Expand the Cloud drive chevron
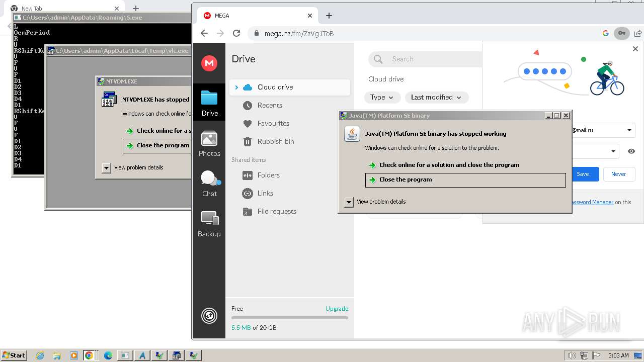Image resolution: width=644 pixels, height=362 pixels. tap(236, 87)
